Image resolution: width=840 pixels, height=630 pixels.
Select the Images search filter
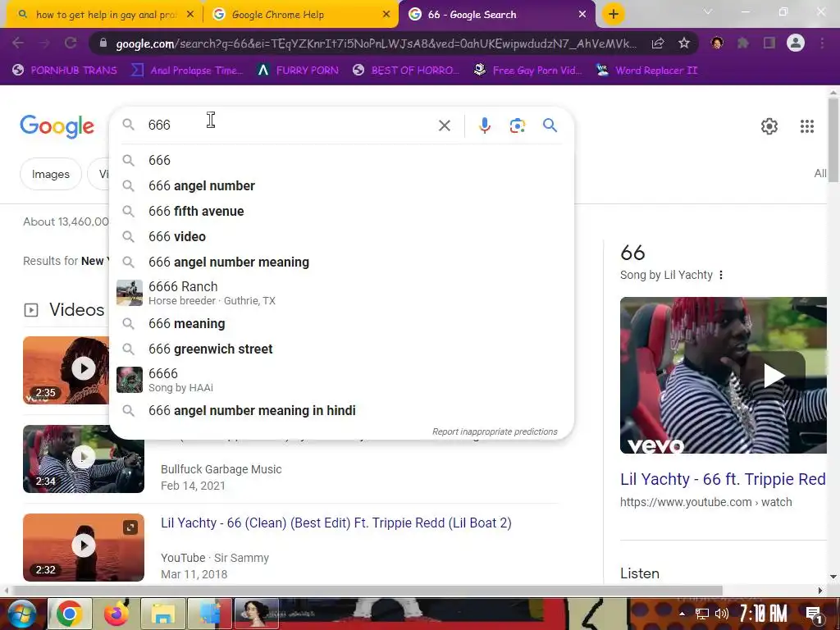point(51,174)
